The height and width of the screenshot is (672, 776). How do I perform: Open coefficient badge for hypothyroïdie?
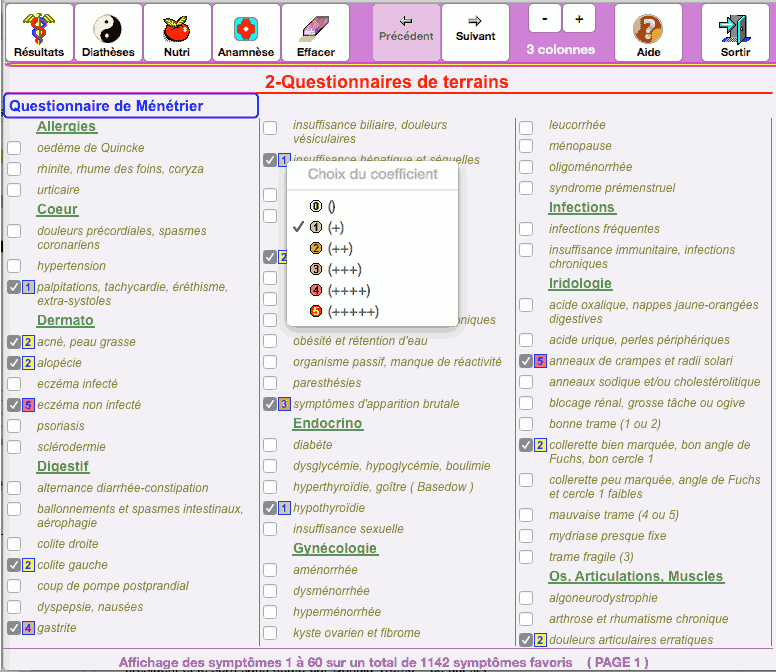pos(284,508)
